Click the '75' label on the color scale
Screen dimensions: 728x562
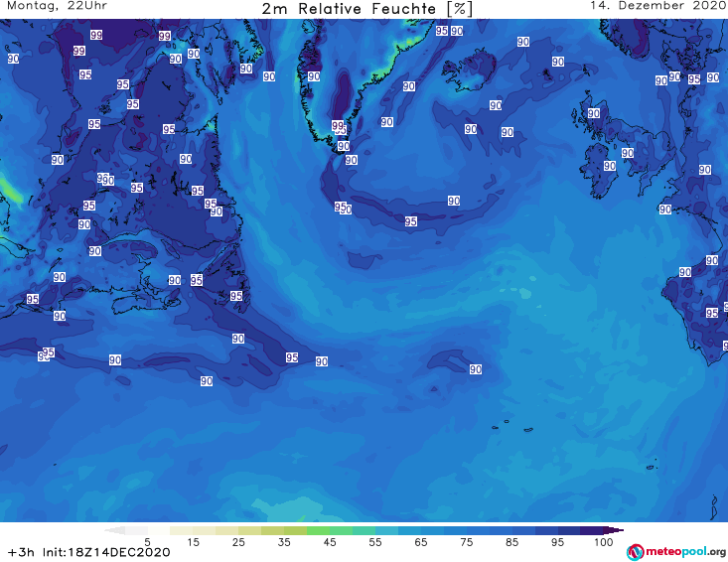tap(466, 542)
